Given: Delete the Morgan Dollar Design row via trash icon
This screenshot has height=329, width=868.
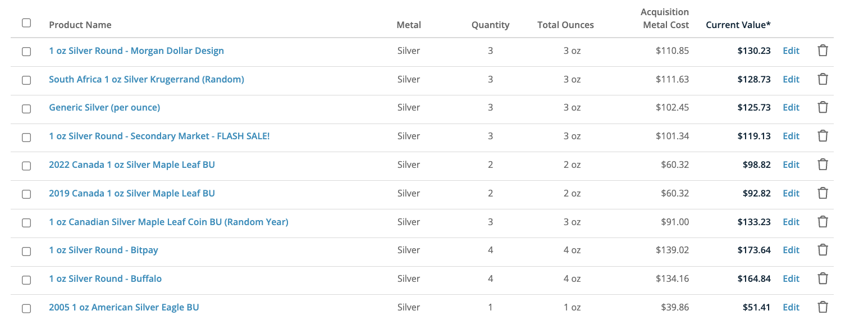Looking at the screenshot, I should click(x=823, y=51).
